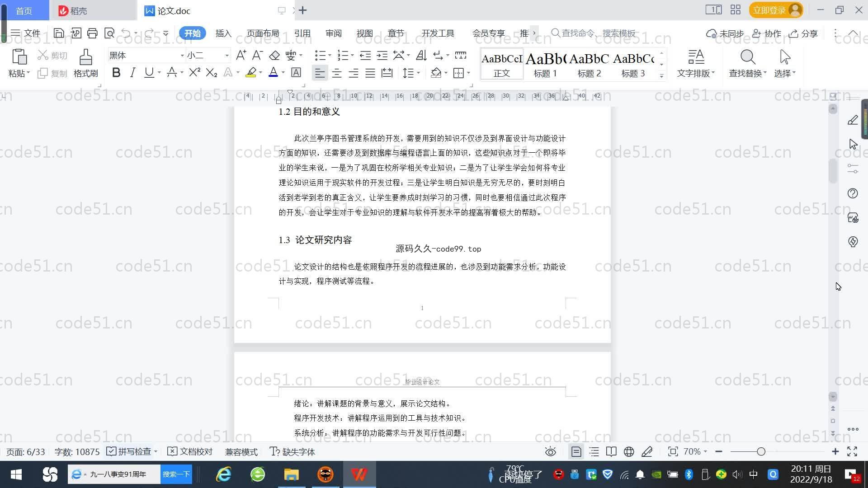Open the 插入 Insert tab
The image size is (868, 488).
click(223, 33)
